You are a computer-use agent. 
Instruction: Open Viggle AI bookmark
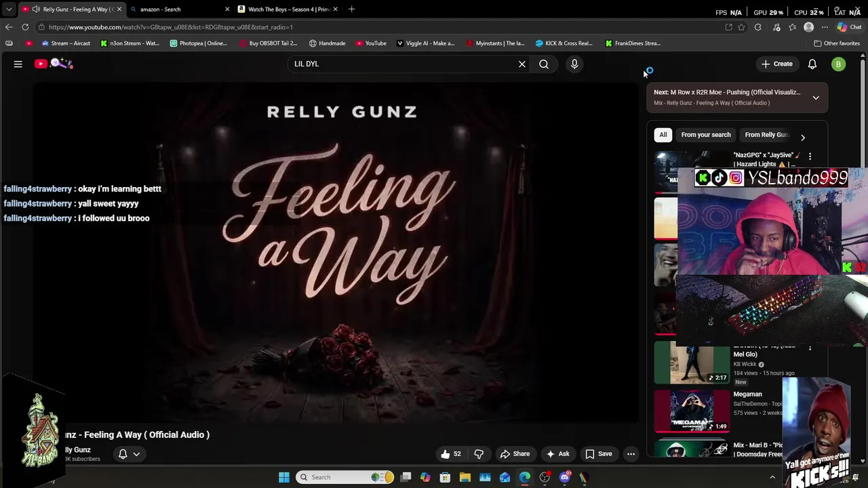tap(425, 43)
